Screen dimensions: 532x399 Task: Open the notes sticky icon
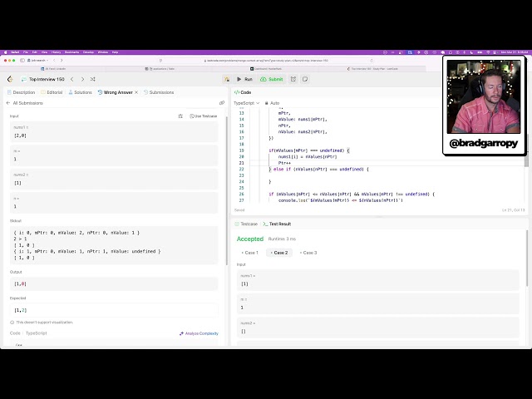pos(305,79)
